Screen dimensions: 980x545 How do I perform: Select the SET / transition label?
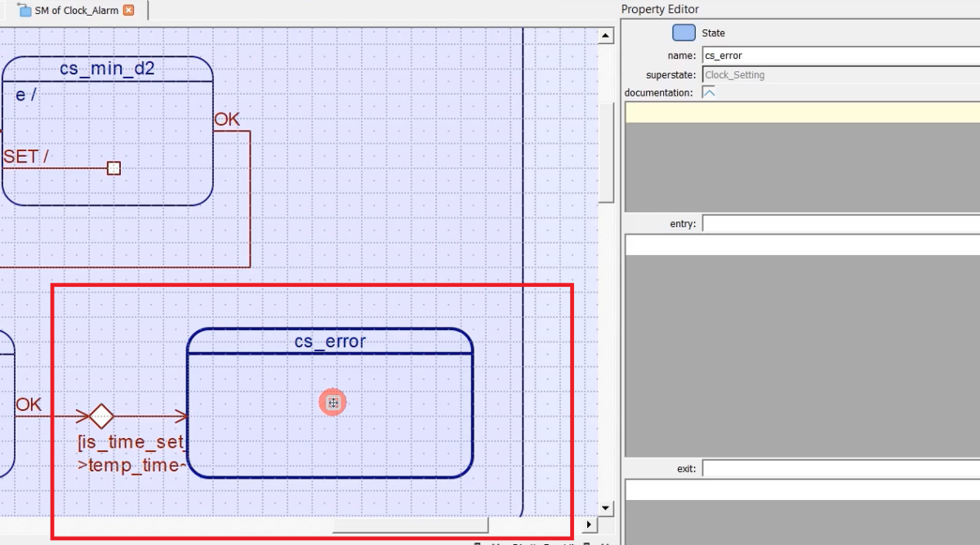[x=26, y=156]
